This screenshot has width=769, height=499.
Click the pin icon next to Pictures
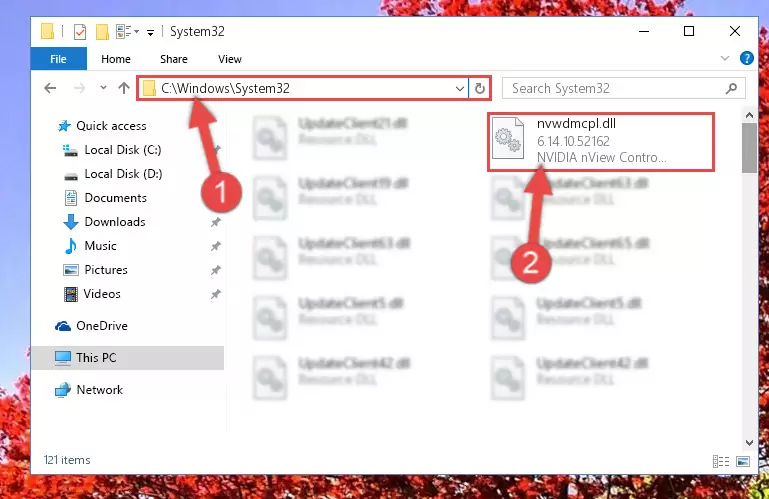[215, 270]
